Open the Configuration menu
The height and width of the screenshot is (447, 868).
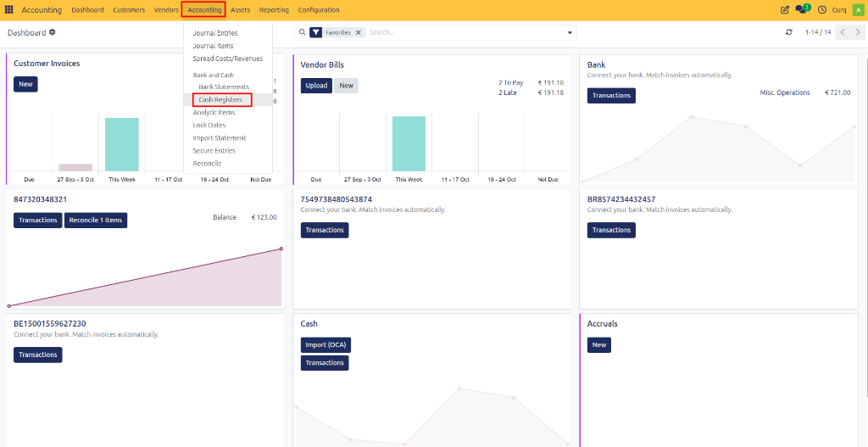pos(319,10)
